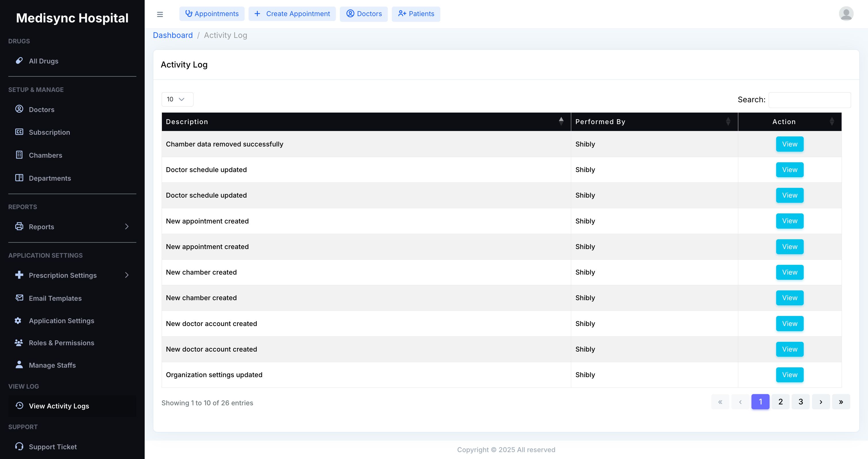Screen dimensions: 868x459
Task: Click the previous page single arrow
Action: (740, 402)
